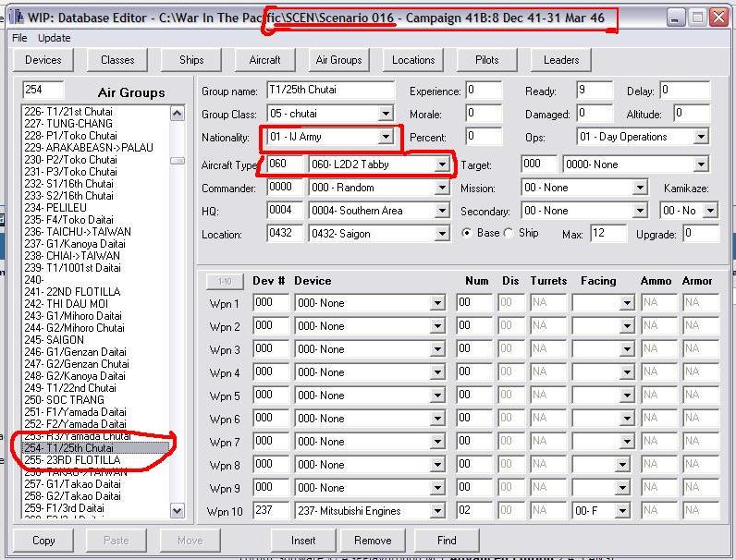Expand the Wpn 1 device dropdown

point(437,303)
